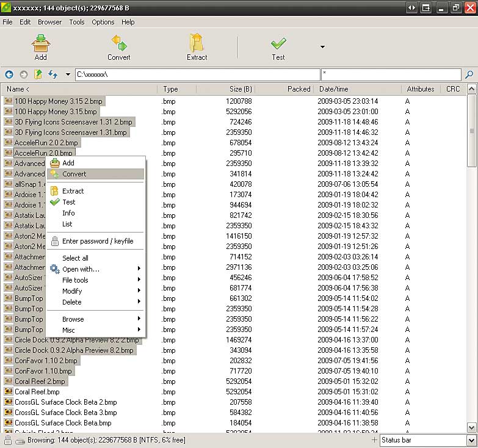This screenshot has height=448, width=478.
Task: Click the magnifier search icon
Action: 469,74
